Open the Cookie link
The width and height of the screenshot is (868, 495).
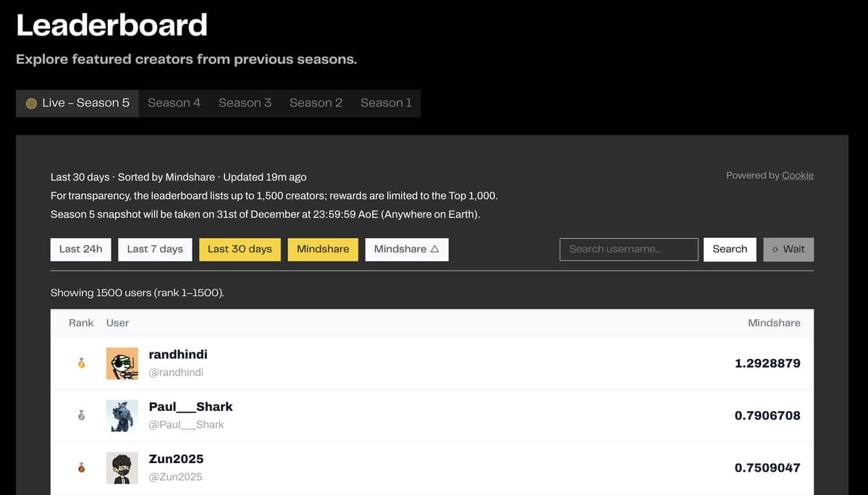point(798,174)
